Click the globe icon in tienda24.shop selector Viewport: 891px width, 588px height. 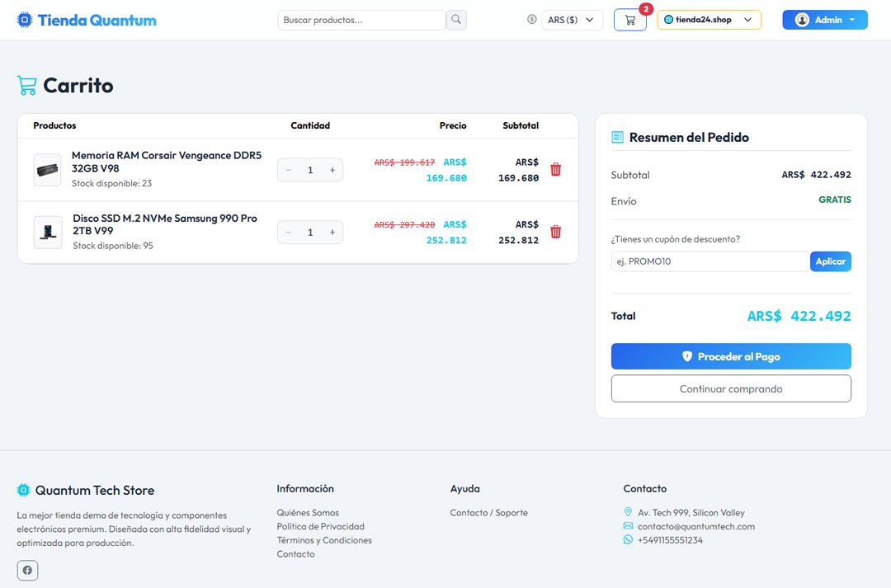(668, 20)
